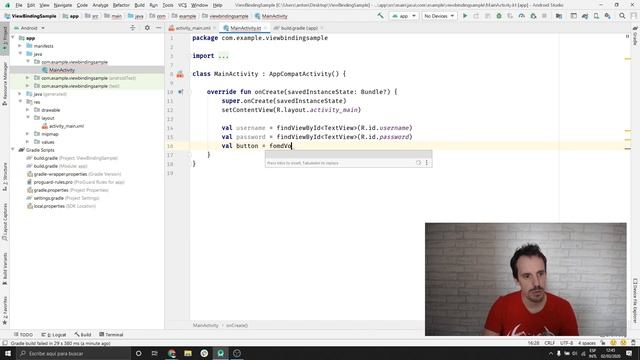
Task: Click the Search Everywhere magnifier icon
Action: click(x=622, y=16)
